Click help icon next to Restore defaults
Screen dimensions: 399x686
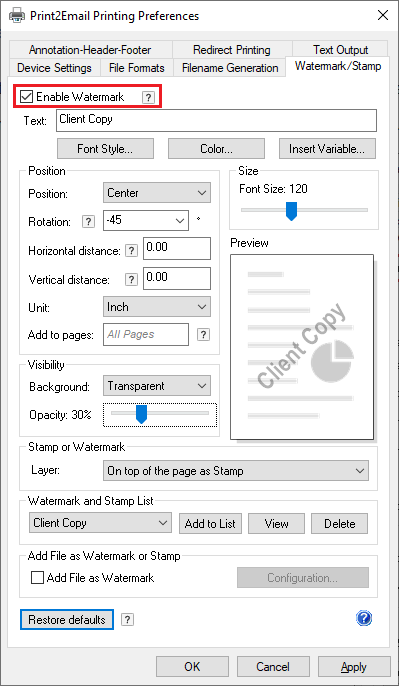pyautogui.click(x=127, y=620)
